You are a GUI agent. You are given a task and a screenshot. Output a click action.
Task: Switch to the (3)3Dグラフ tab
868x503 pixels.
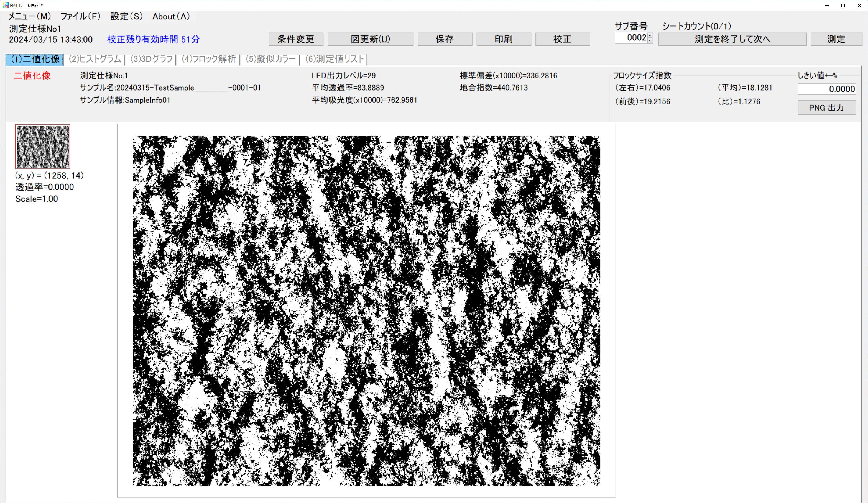pyautogui.click(x=151, y=59)
